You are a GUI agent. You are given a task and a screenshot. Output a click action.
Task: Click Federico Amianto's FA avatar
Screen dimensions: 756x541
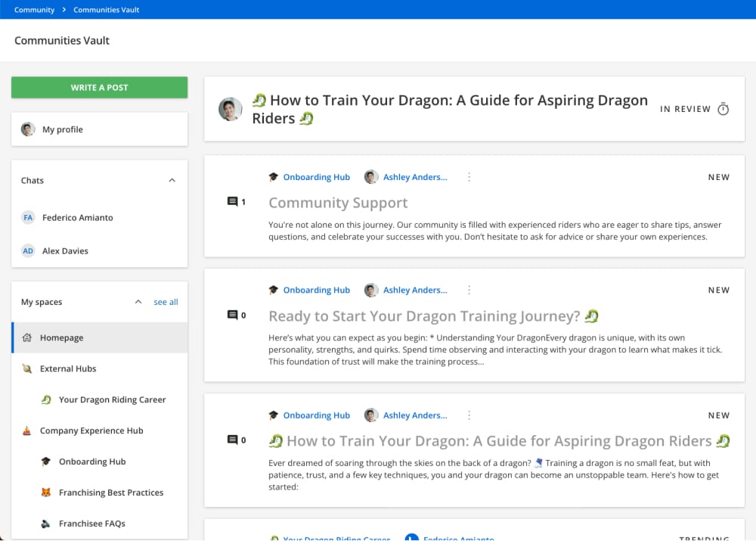pyautogui.click(x=28, y=217)
